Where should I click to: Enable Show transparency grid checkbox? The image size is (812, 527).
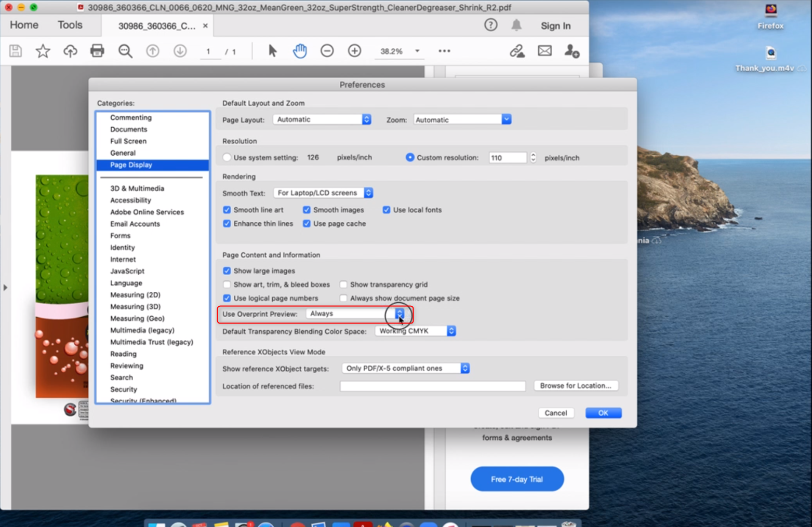(x=343, y=285)
